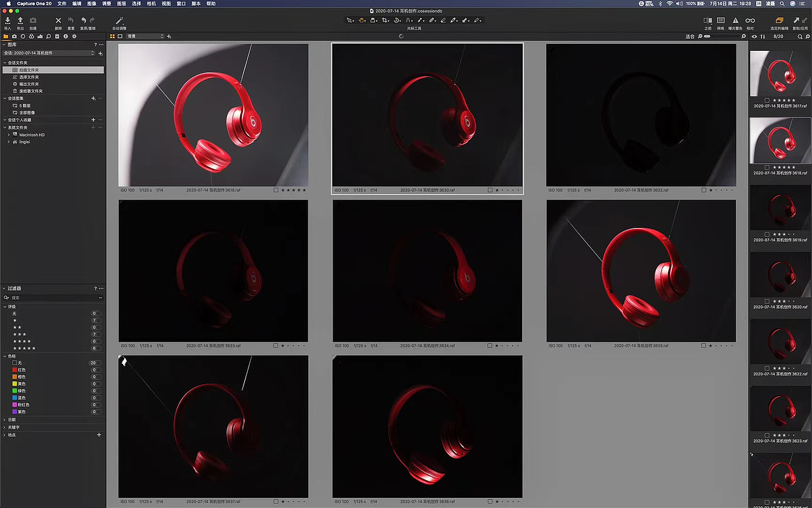This screenshot has height=508, width=812.
Task: Click the 之前 (Before) comparison icon
Action: click(x=708, y=21)
